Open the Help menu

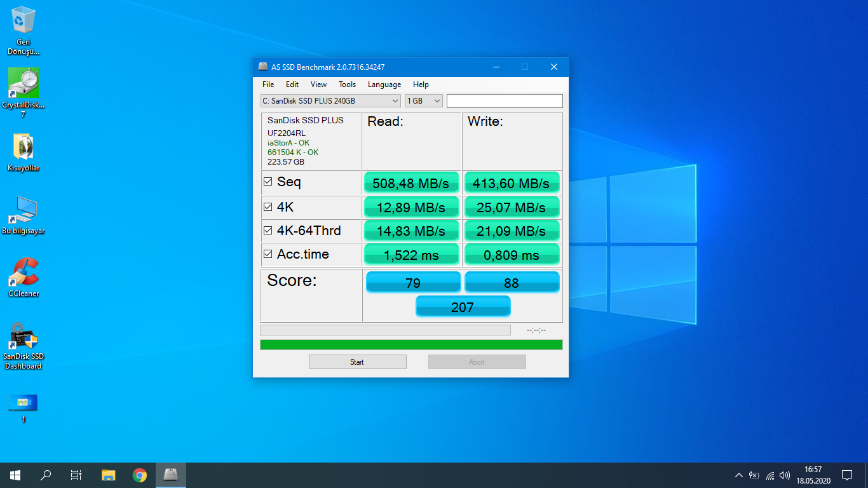tap(421, 85)
